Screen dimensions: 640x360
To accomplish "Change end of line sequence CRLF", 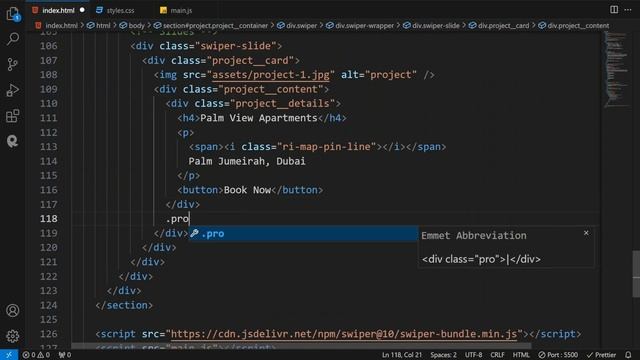I will pyautogui.click(x=497, y=355).
